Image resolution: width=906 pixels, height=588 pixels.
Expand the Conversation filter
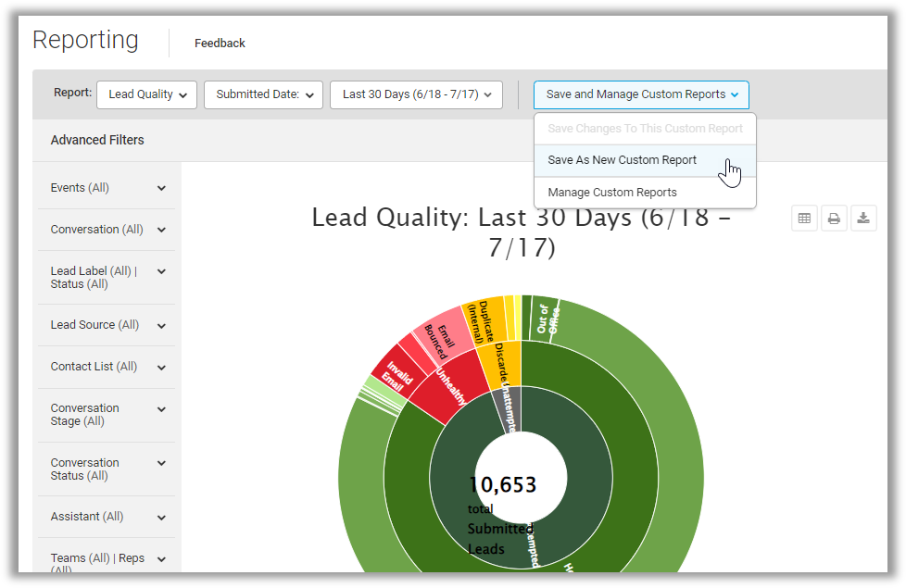click(x=107, y=230)
